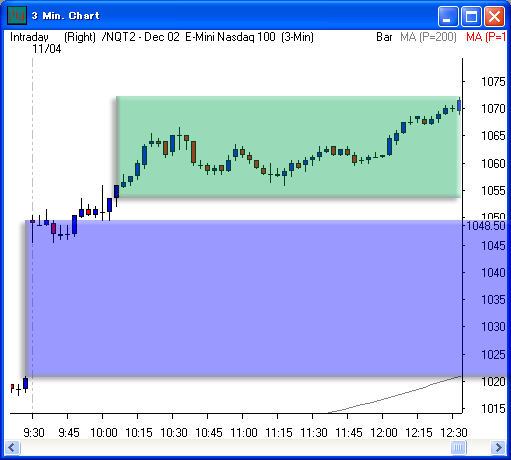Click the horizontal scrollbar thumb
This screenshot has height=460, width=511.
[x=458, y=447]
